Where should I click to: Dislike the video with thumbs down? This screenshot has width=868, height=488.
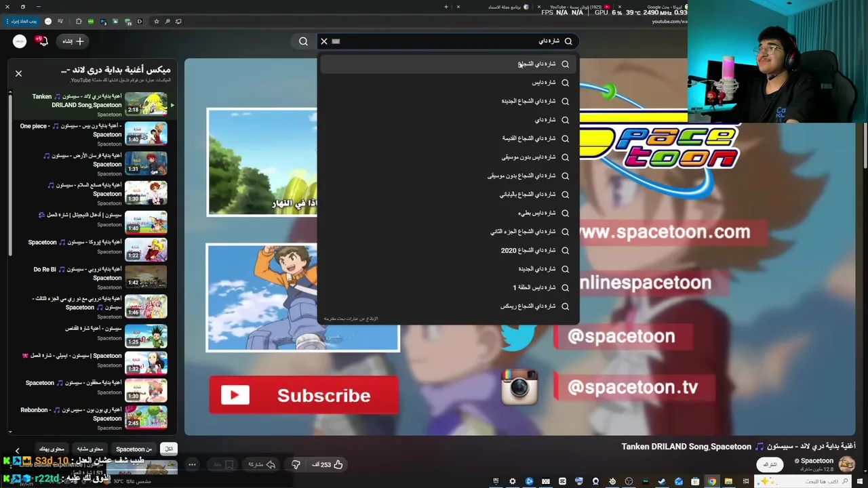point(296,464)
